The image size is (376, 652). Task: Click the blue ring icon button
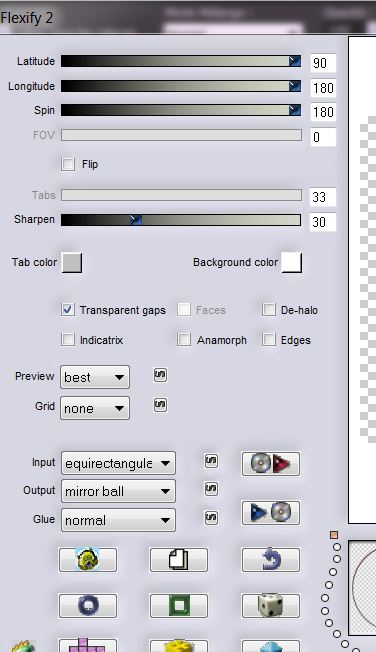point(88,605)
